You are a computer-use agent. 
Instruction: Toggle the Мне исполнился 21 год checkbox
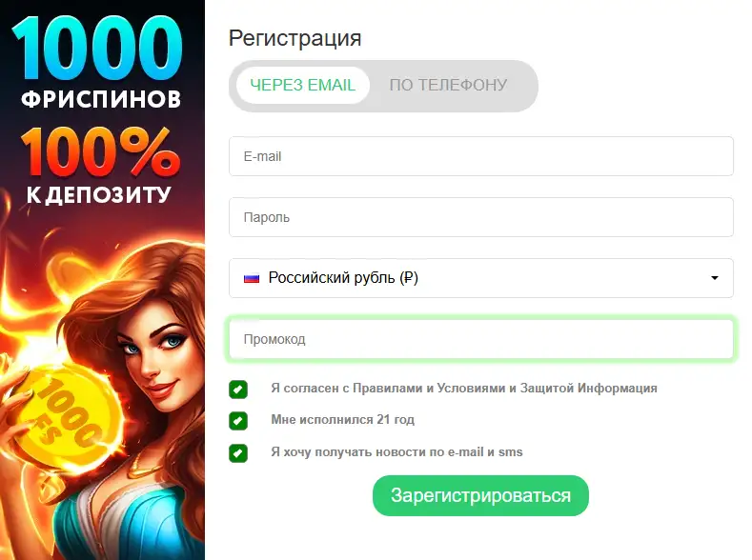click(x=238, y=421)
